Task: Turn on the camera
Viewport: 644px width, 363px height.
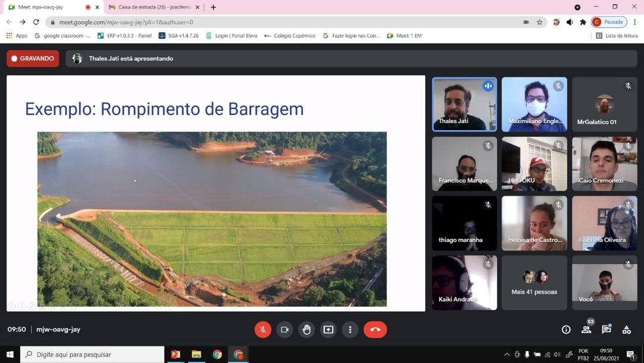Action: tap(284, 329)
